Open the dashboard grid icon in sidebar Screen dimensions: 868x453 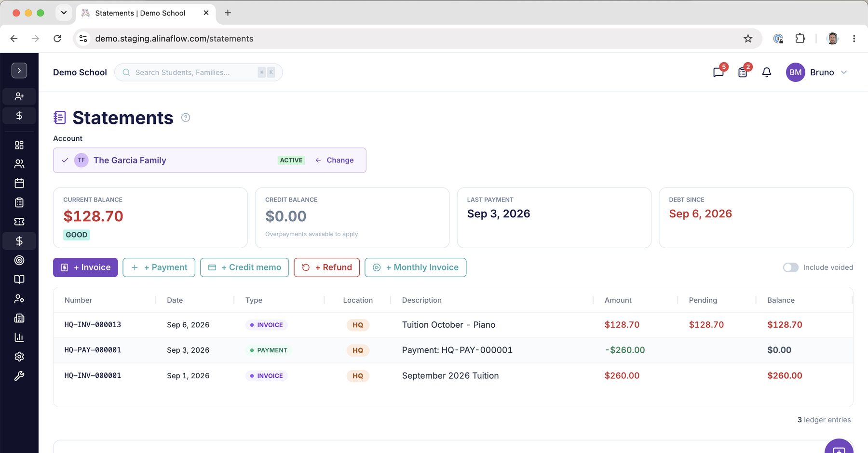pos(19,145)
